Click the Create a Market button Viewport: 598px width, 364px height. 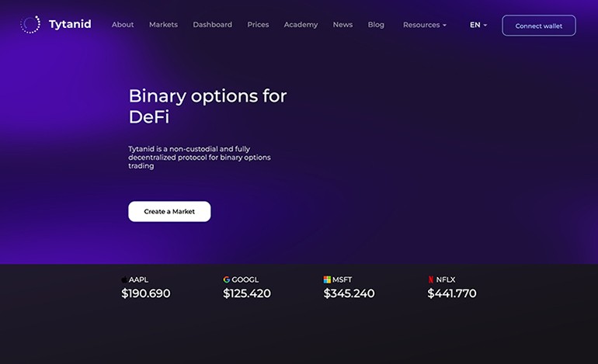(169, 211)
